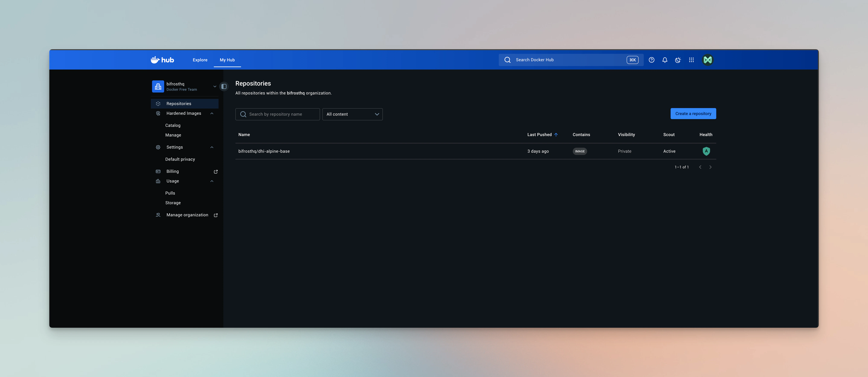This screenshot has height=377, width=868.
Task: Open Billing via the credit card icon
Action: 158,171
